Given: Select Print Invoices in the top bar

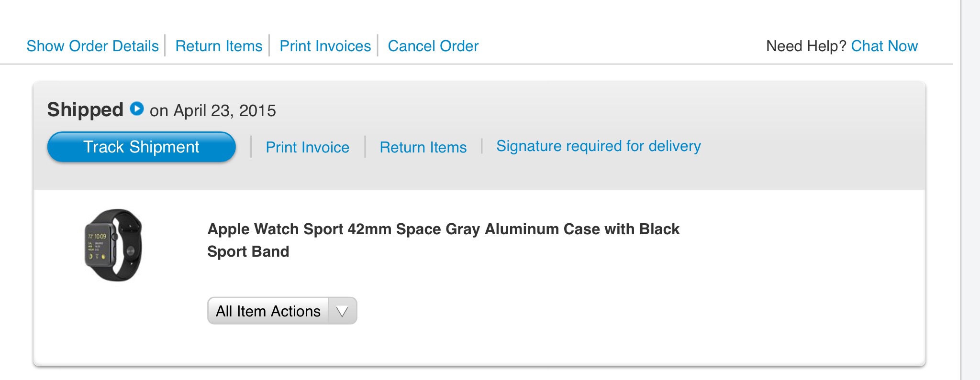Looking at the screenshot, I should pyautogui.click(x=325, y=46).
